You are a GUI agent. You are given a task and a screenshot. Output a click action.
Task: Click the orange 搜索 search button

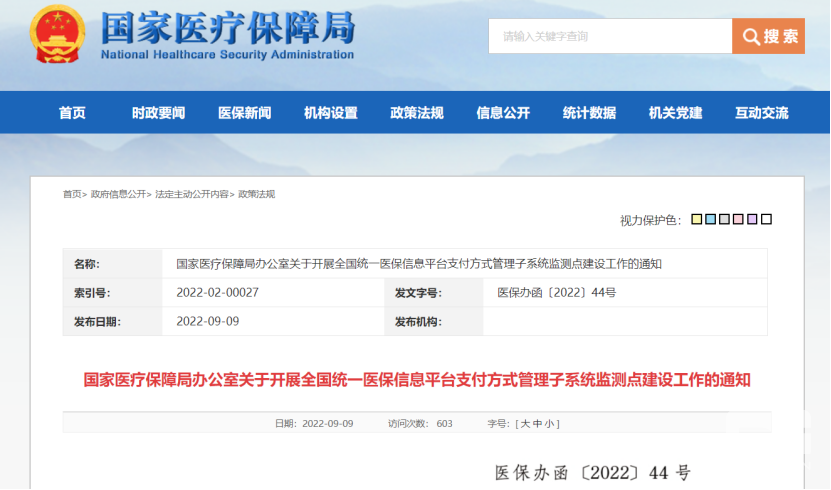pyautogui.click(x=768, y=36)
